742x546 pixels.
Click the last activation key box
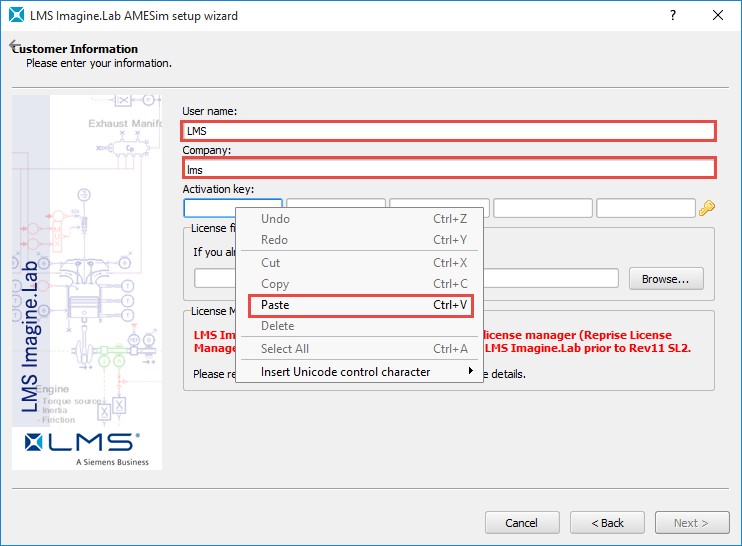click(x=645, y=208)
